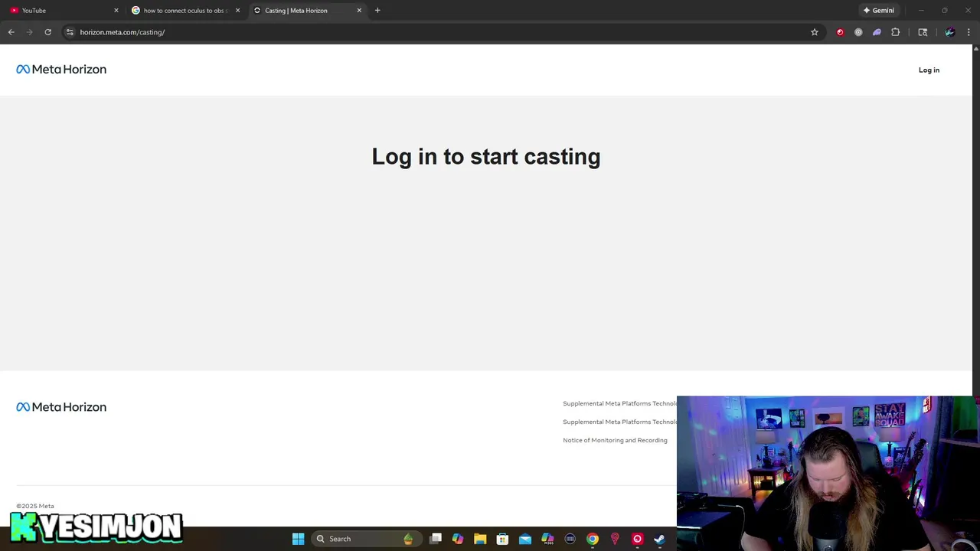Open the red circular extension icon

(x=840, y=32)
